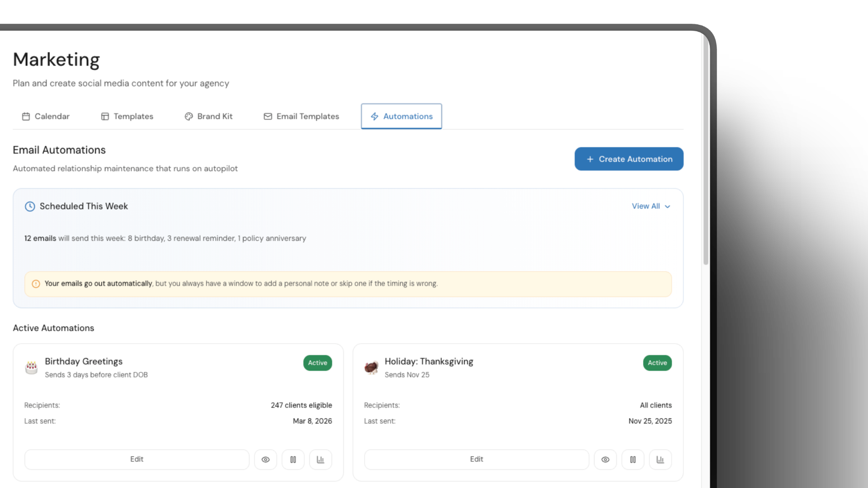Screen dimensions: 868x488
Task: View analytics for Birthday Greetings automation
Action: (320, 459)
